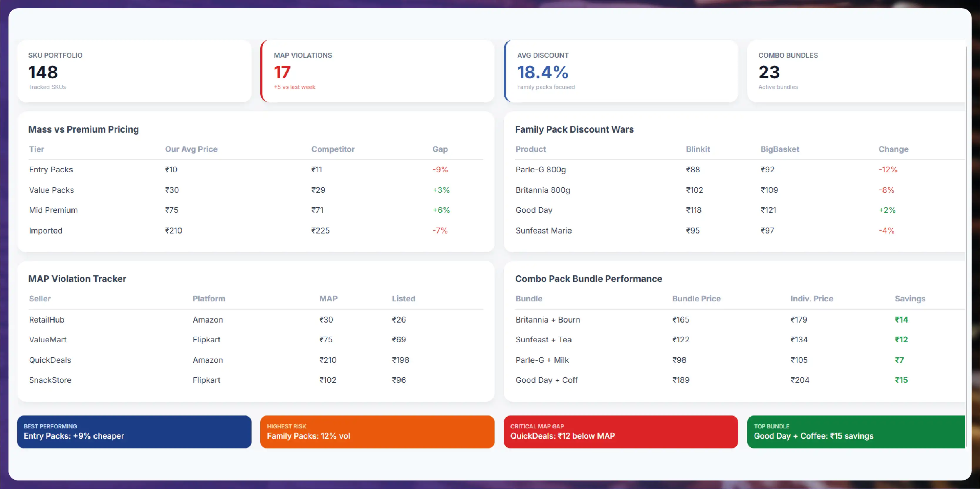The width and height of the screenshot is (980, 489).
Task: Click the -12% change value
Action: [x=888, y=170]
